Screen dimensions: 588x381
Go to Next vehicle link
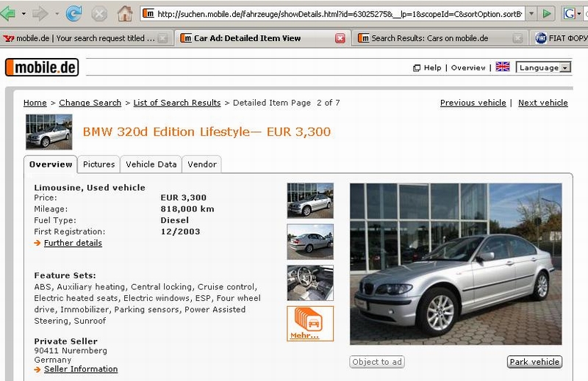542,103
